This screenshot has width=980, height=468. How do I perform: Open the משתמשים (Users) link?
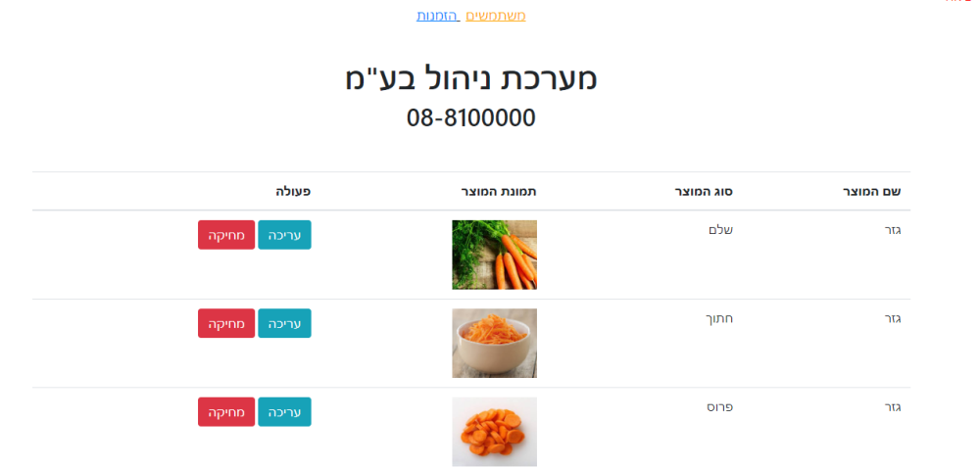(x=496, y=16)
